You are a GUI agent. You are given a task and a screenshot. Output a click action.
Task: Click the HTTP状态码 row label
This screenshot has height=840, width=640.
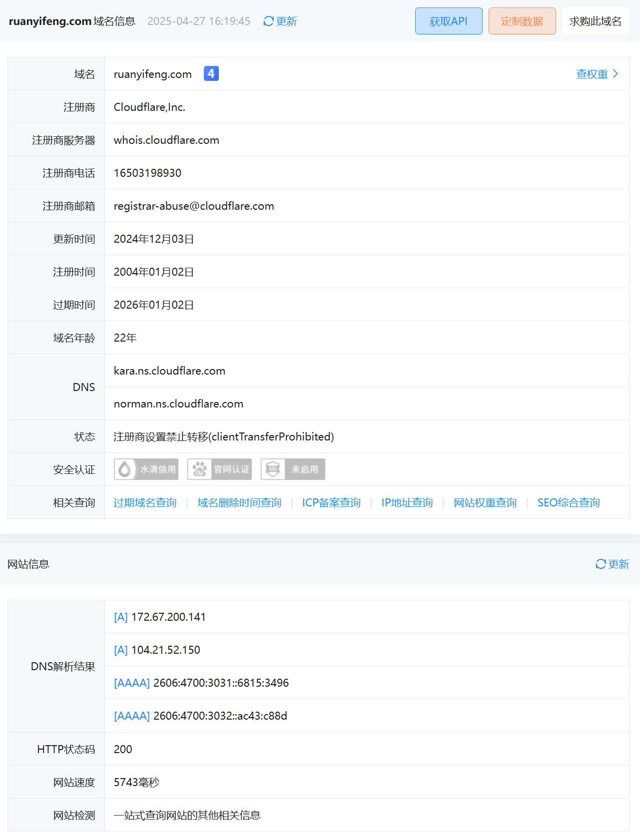[x=66, y=749]
